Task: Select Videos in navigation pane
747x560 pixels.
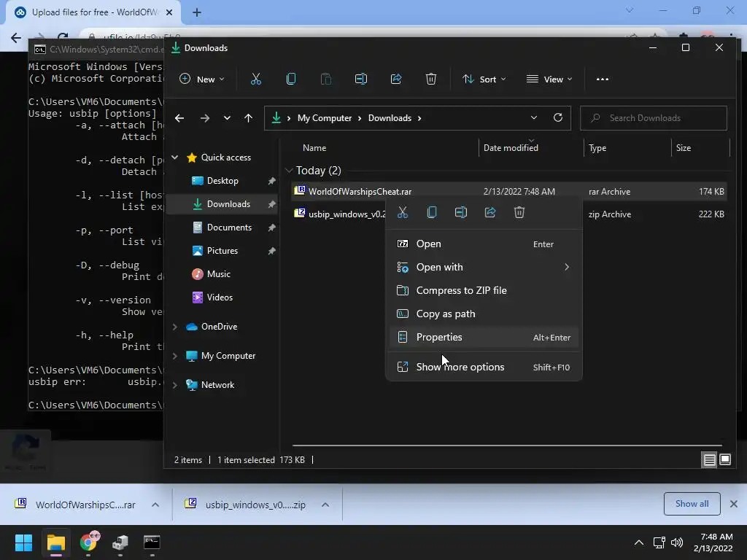Action: pyautogui.click(x=220, y=297)
